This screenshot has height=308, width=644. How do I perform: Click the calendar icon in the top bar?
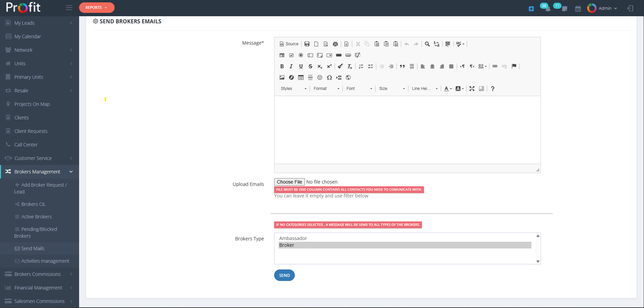pos(577,8)
